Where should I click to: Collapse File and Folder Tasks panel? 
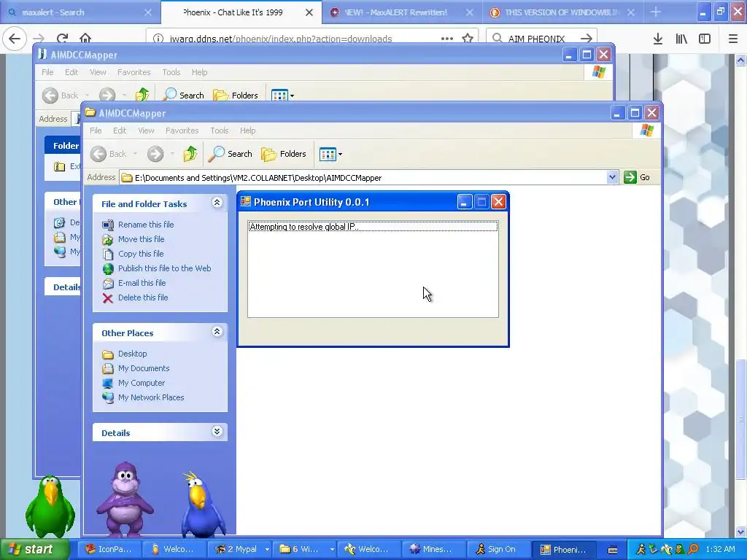[x=217, y=203]
